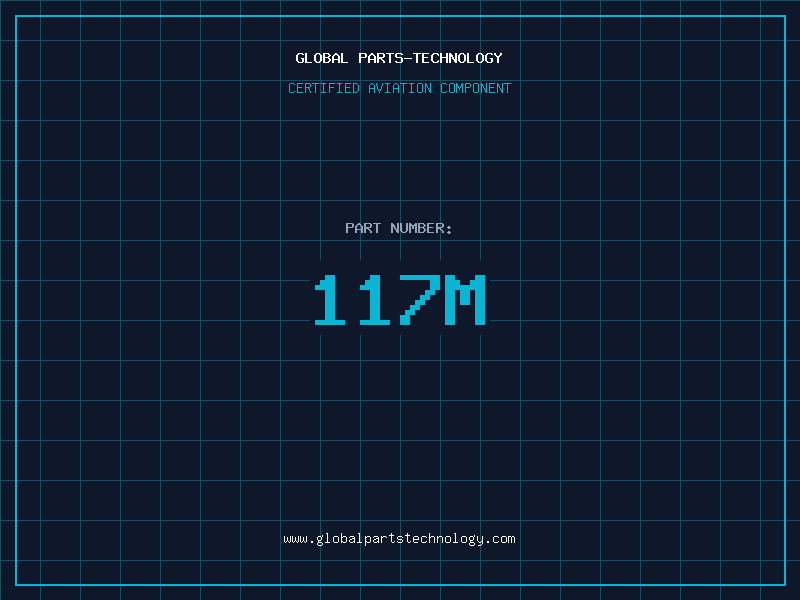Click the first digit 1 of part number
This screenshot has height=600, width=800.
click(331, 300)
